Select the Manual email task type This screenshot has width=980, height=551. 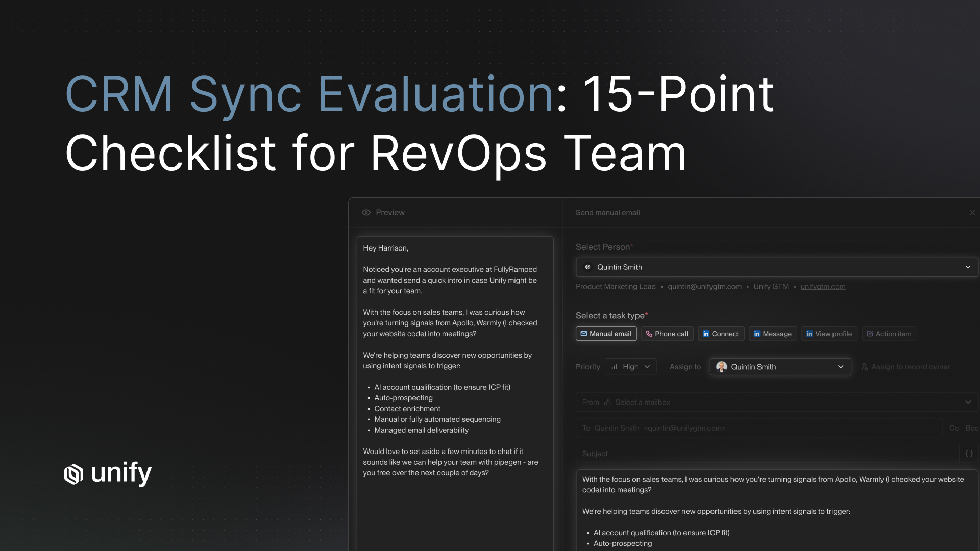coord(606,334)
